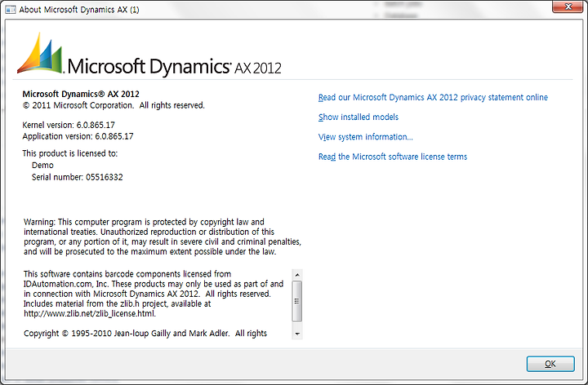This screenshot has width=588, height=385.
Task: Open View system information link
Action: (x=366, y=137)
